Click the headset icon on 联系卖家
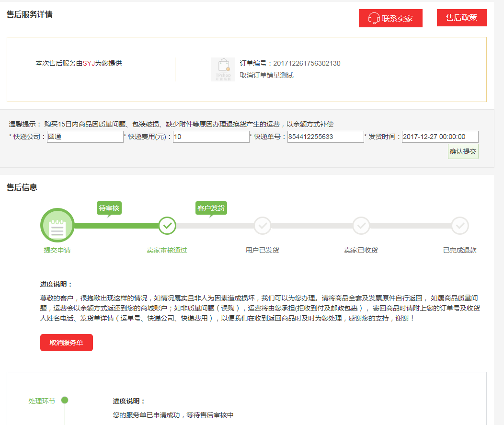This screenshot has height=425, width=504. tap(374, 18)
